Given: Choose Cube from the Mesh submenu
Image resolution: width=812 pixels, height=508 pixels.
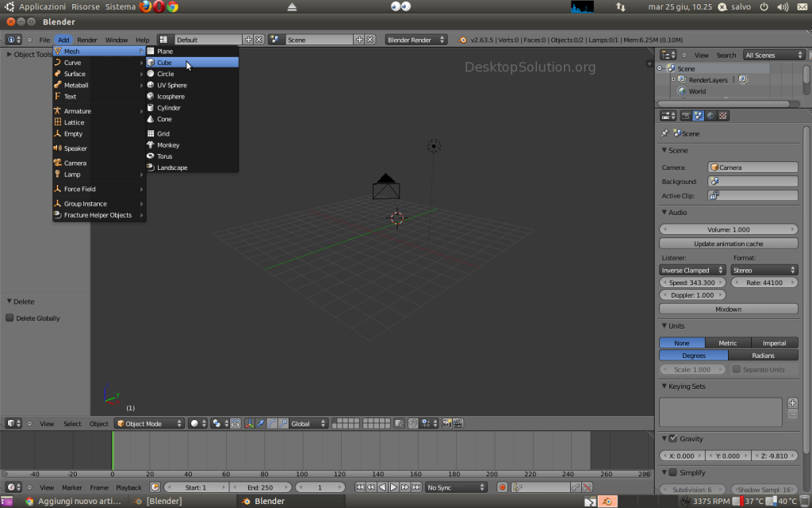Looking at the screenshot, I should click(x=164, y=63).
